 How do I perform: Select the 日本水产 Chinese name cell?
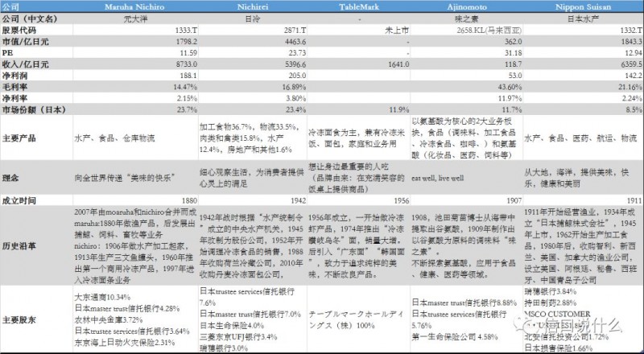(x=583, y=19)
